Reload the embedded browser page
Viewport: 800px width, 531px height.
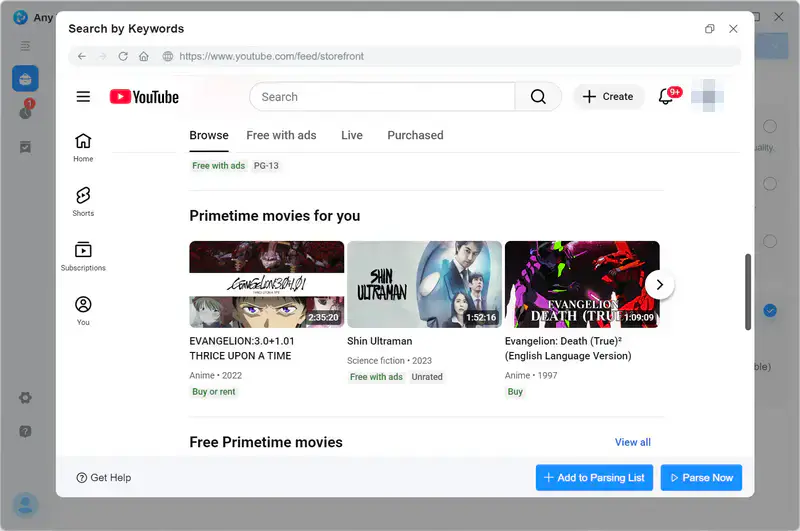tap(123, 56)
